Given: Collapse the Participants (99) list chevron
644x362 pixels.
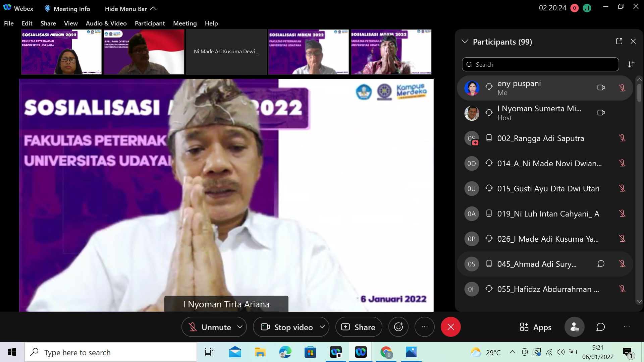Looking at the screenshot, I should [465, 42].
